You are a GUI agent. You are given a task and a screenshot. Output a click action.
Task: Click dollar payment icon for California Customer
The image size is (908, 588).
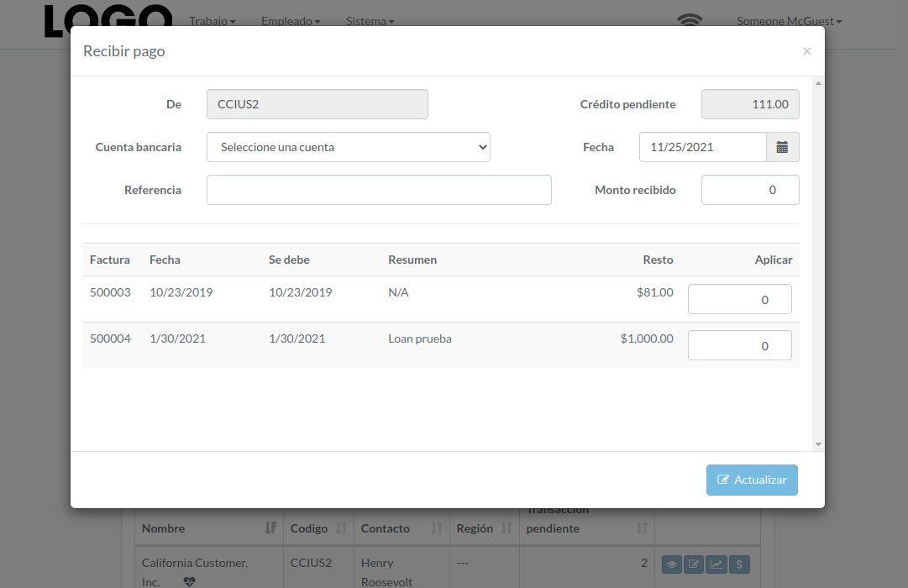point(739,564)
